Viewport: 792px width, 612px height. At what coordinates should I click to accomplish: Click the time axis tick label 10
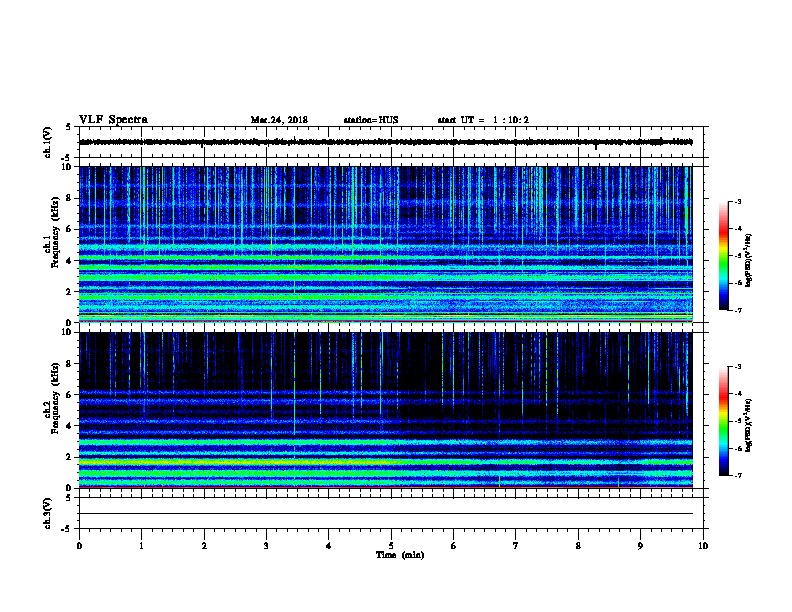pos(703,546)
